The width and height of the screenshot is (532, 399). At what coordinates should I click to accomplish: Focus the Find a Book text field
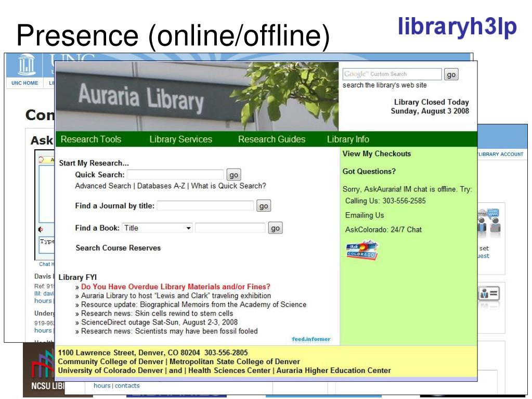[230, 228]
